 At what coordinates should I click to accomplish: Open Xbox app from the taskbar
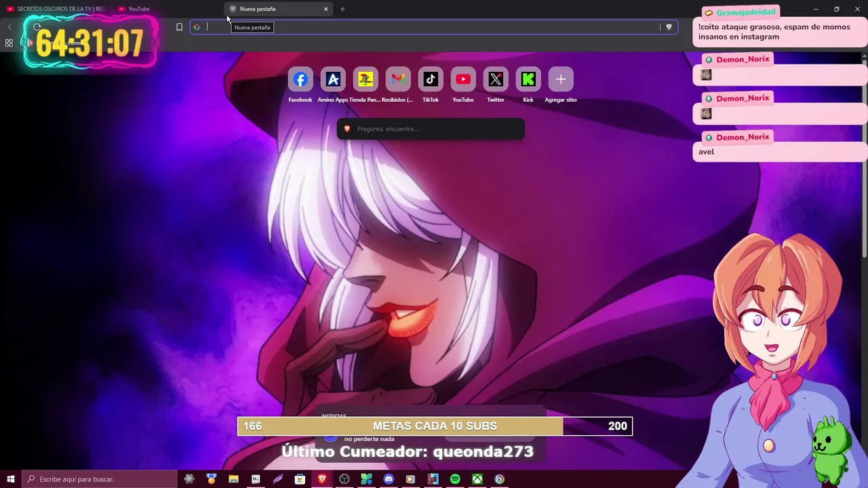477,479
